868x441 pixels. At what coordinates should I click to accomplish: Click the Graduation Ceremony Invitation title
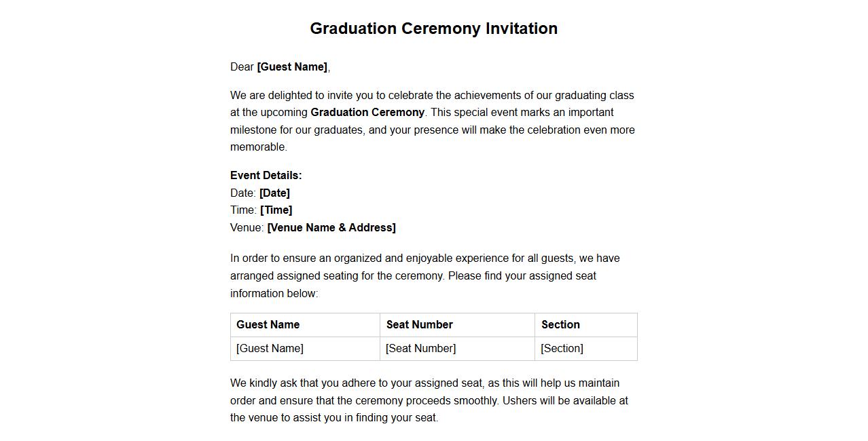coord(433,28)
